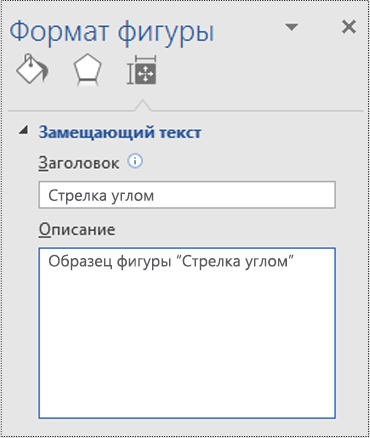Open the Effects pentagon tab icon
This screenshot has height=438, width=370.
87,69
